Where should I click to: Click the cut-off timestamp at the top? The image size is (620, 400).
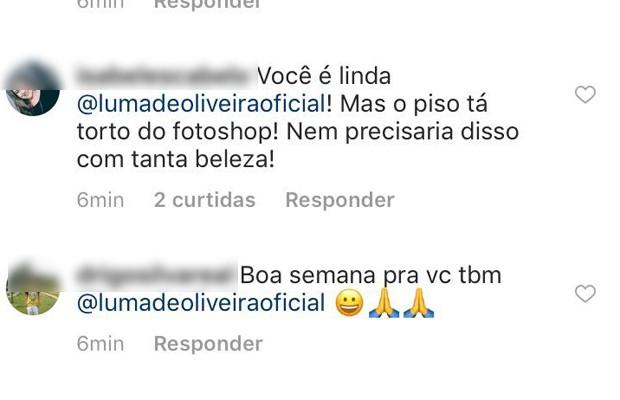pyautogui.click(x=100, y=4)
